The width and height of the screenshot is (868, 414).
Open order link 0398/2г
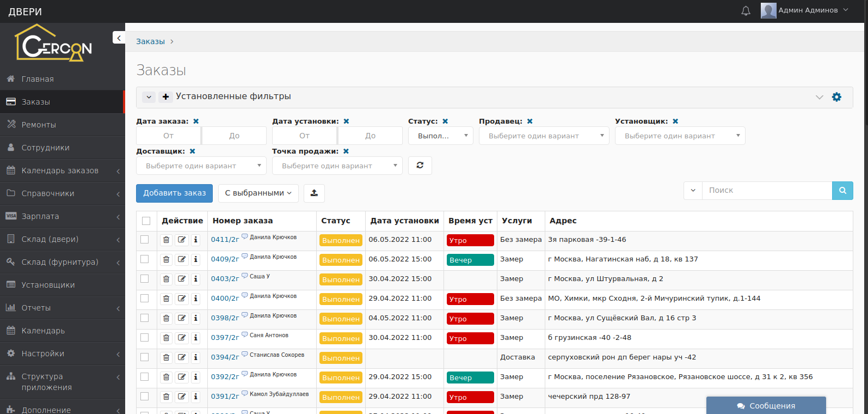coord(225,318)
